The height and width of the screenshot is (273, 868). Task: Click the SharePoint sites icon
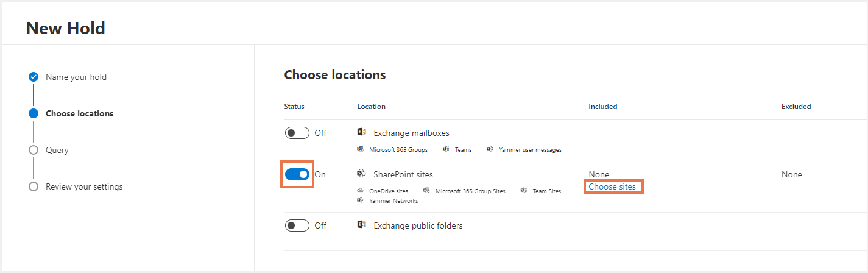pyautogui.click(x=361, y=174)
